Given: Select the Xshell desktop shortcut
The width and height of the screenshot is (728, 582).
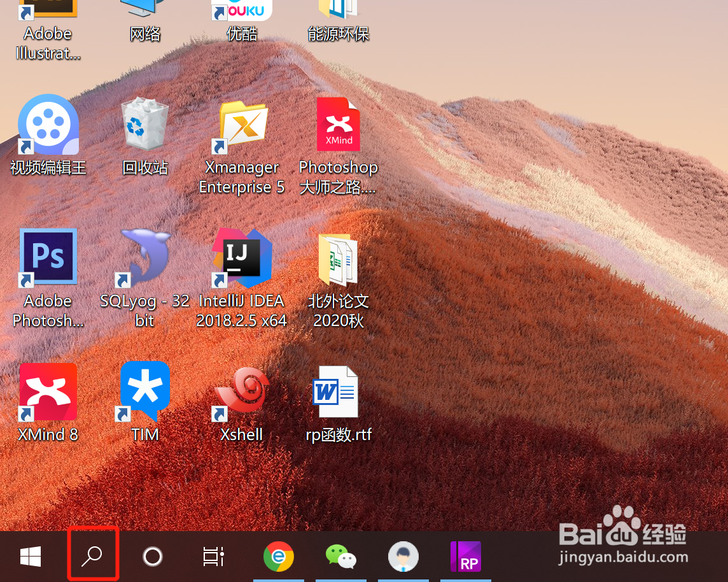Looking at the screenshot, I should click(x=242, y=393).
